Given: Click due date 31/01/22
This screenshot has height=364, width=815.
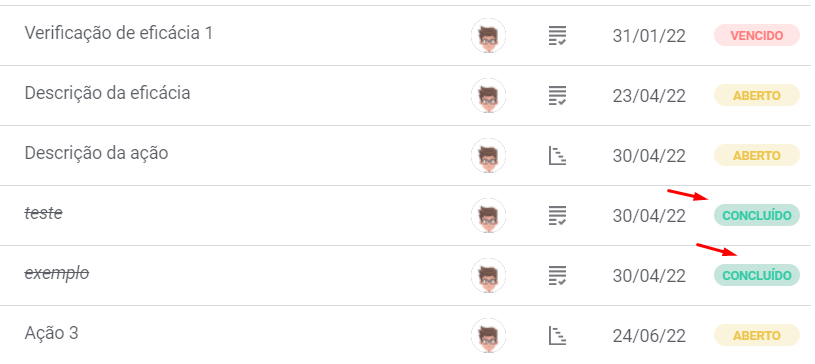Looking at the screenshot, I should 649,36.
